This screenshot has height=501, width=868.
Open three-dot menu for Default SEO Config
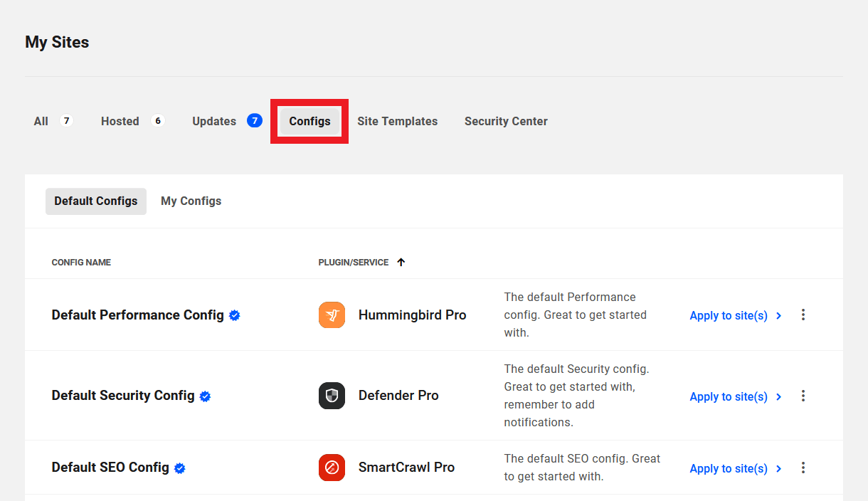803,468
